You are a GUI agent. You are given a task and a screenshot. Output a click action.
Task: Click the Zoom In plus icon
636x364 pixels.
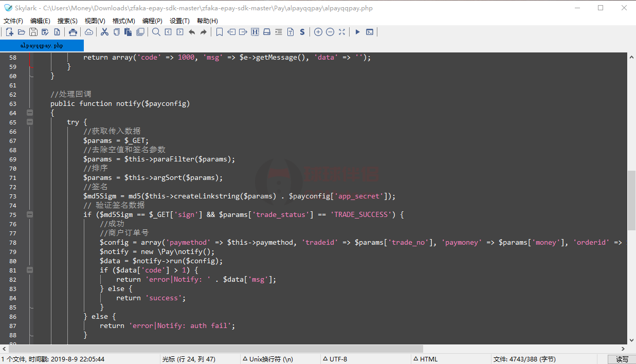coord(318,32)
